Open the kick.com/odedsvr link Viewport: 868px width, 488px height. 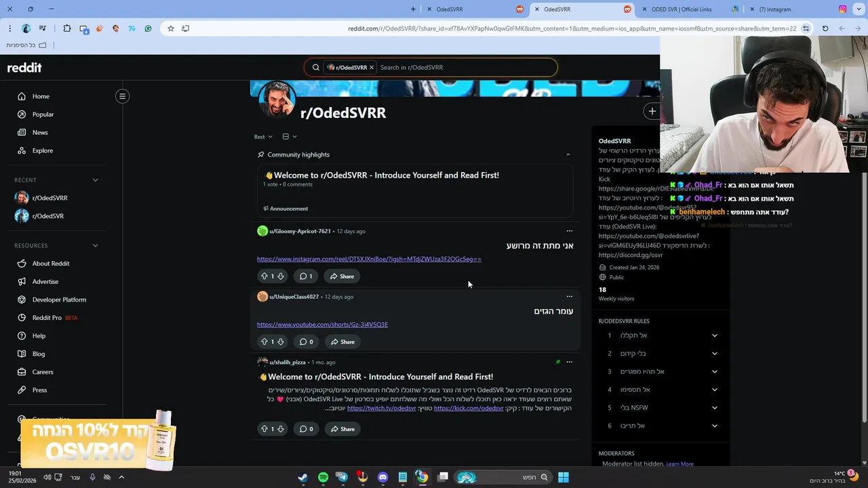(469, 408)
